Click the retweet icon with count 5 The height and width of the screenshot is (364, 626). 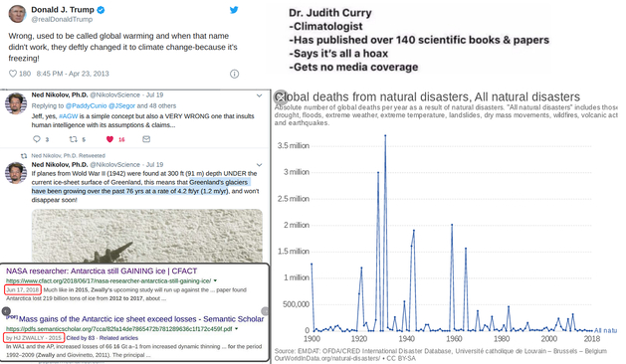(x=73, y=139)
